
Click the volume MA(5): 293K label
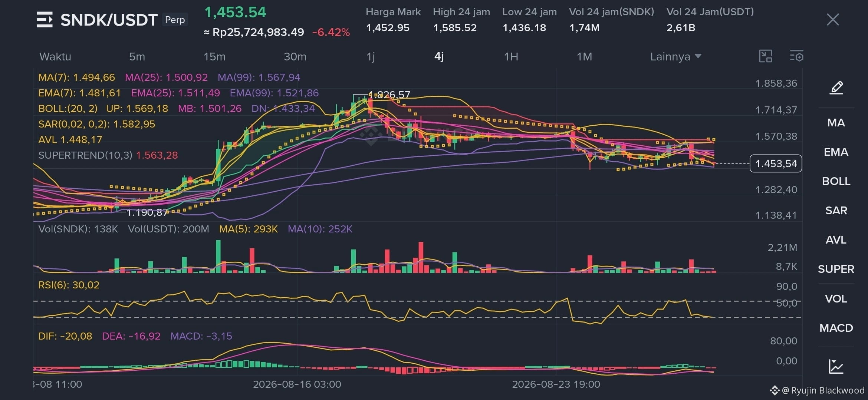(x=249, y=229)
